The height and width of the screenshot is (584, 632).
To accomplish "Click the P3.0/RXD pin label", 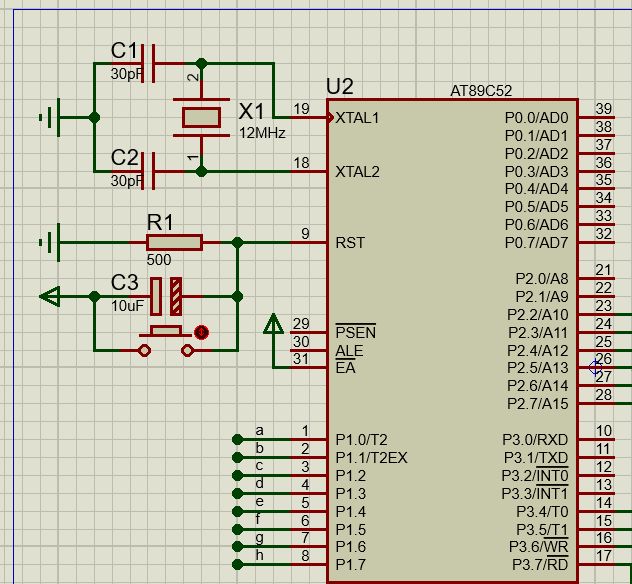I will 535,440.
